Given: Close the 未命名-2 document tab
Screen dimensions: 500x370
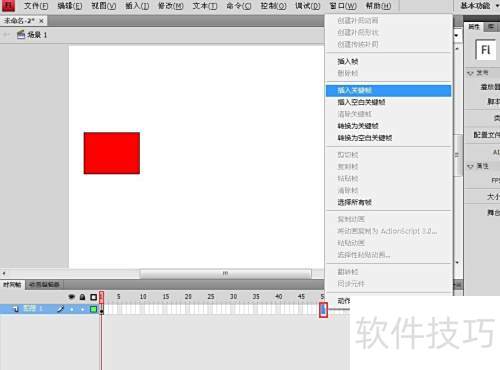Looking at the screenshot, I should click(x=41, y=21).
